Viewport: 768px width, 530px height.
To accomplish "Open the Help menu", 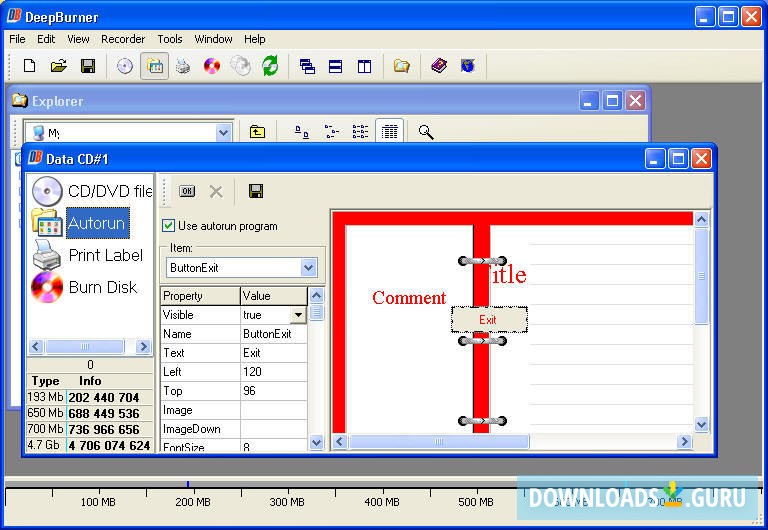I will pyautogui.click(x=255, y=39).
